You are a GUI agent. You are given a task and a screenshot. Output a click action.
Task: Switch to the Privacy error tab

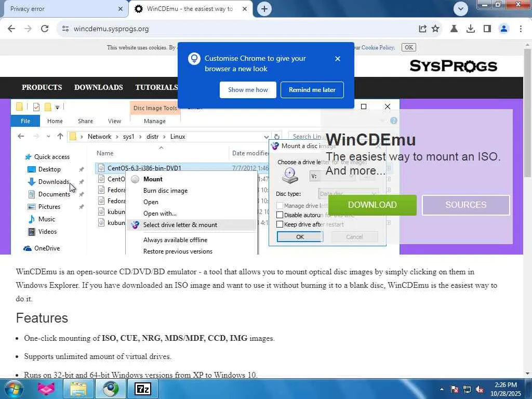(63, 9)
